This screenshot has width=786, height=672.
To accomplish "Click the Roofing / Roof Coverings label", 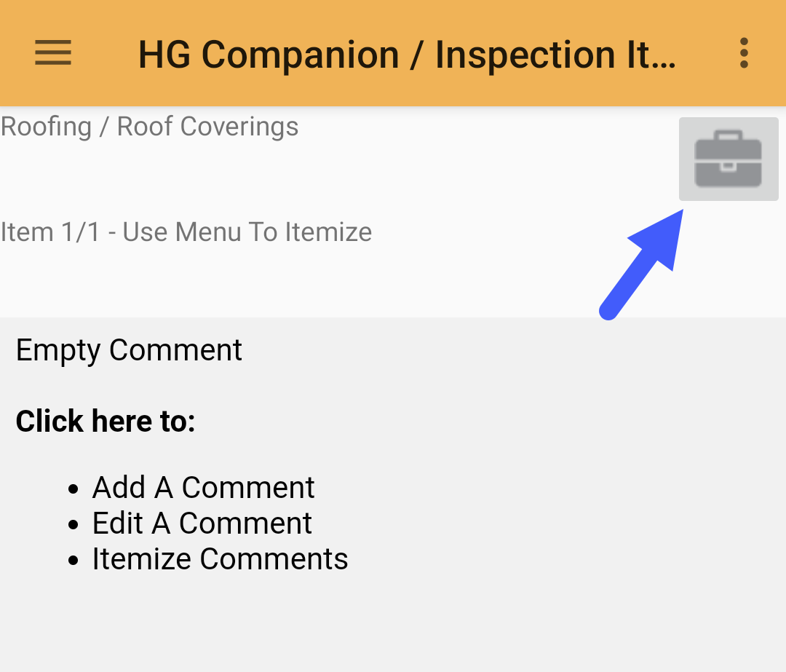I will tap(149, 125).
